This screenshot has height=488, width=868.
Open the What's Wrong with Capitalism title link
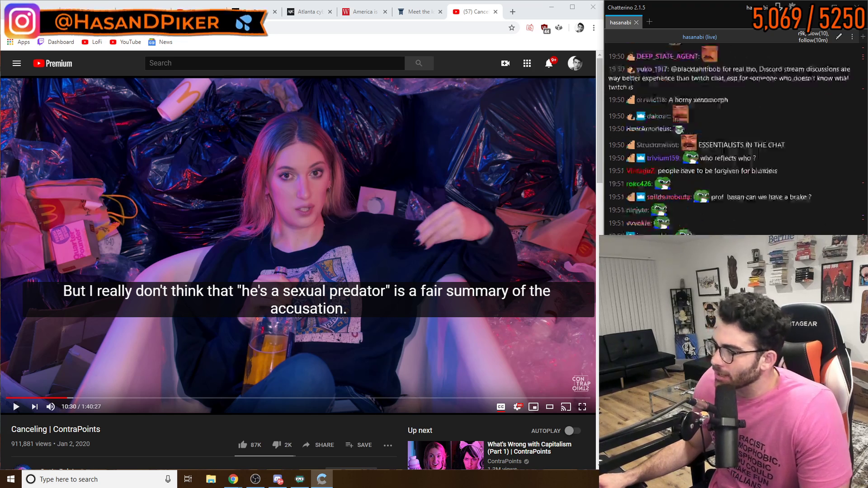point(529,448)
